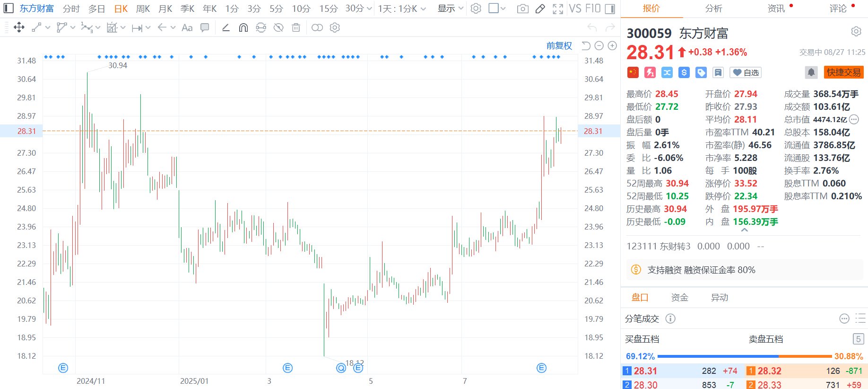Image resolution: width=868 pixels, height=389 pixels.
Task: Open chart settings gear in top toolbar
Action: [476, 9]
